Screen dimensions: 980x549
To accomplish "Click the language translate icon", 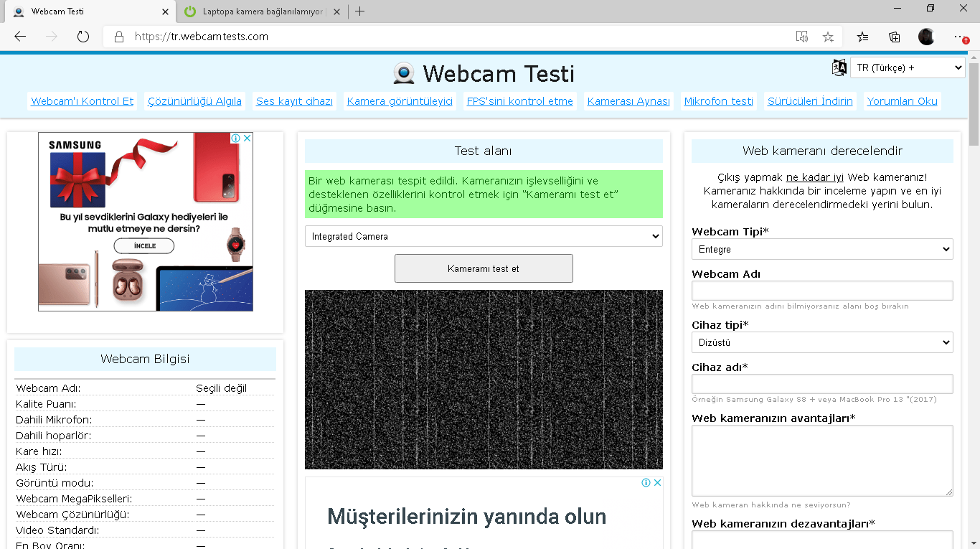I will click(x=839, y=67).
